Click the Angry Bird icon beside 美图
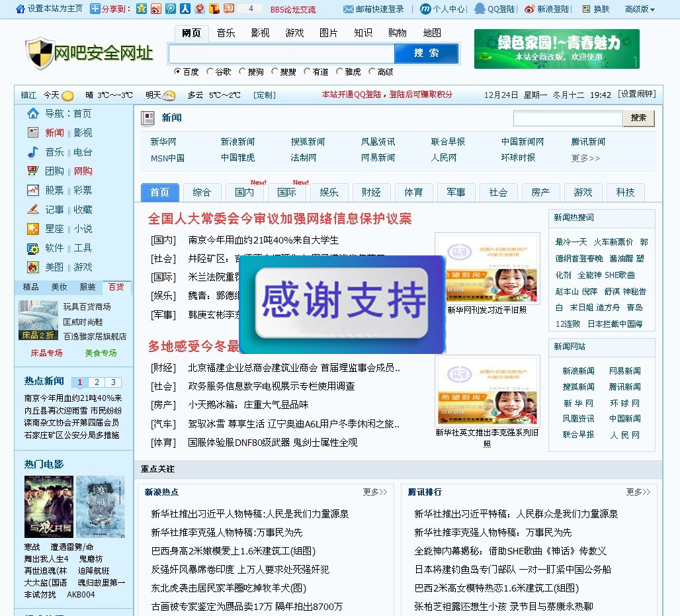The image size is (680, 616). (33, 267)
